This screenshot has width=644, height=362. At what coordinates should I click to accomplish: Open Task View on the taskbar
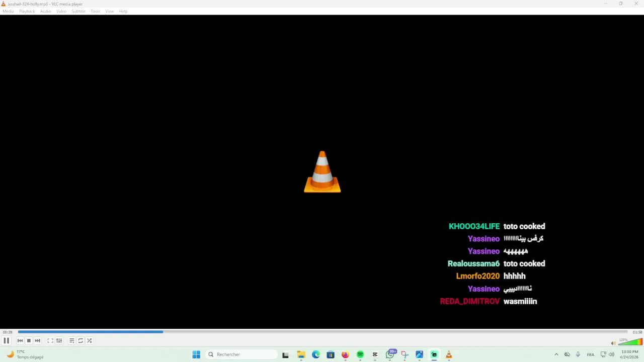click(x=286, y=354)
